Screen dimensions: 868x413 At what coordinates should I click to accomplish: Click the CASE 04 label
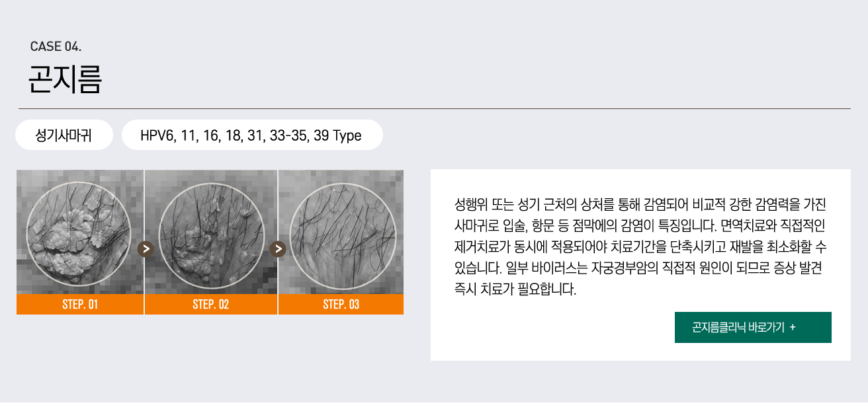56,45
